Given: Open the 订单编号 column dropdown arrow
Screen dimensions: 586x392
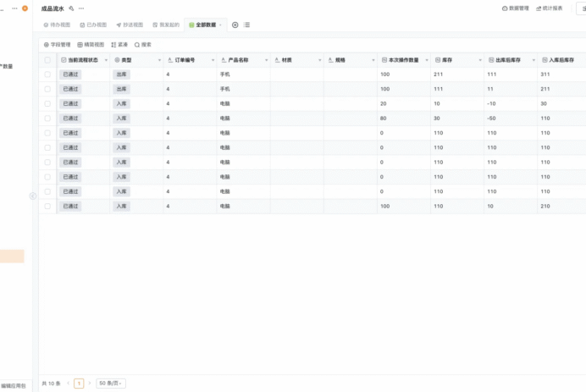Looking at the screenshot, I should tap(213, 60).
